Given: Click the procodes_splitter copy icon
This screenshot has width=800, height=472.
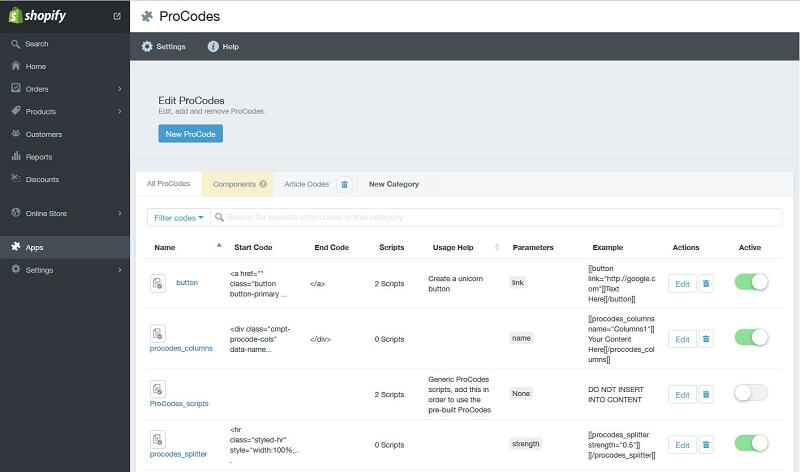Looking at the screenshot, I should point(158,439).
